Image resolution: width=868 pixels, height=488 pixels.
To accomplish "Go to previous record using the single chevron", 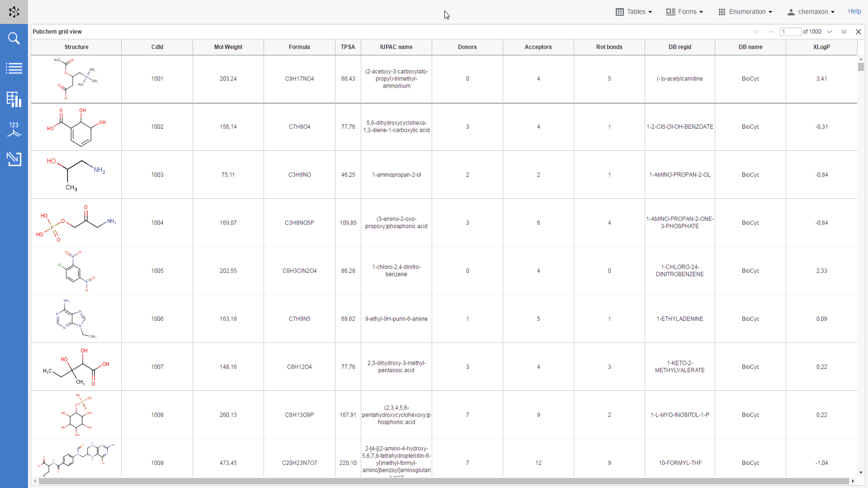I will tap(771, 32).
